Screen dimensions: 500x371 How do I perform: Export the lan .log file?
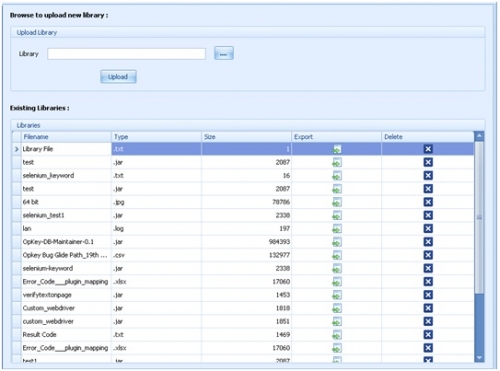tap(337, 229)
